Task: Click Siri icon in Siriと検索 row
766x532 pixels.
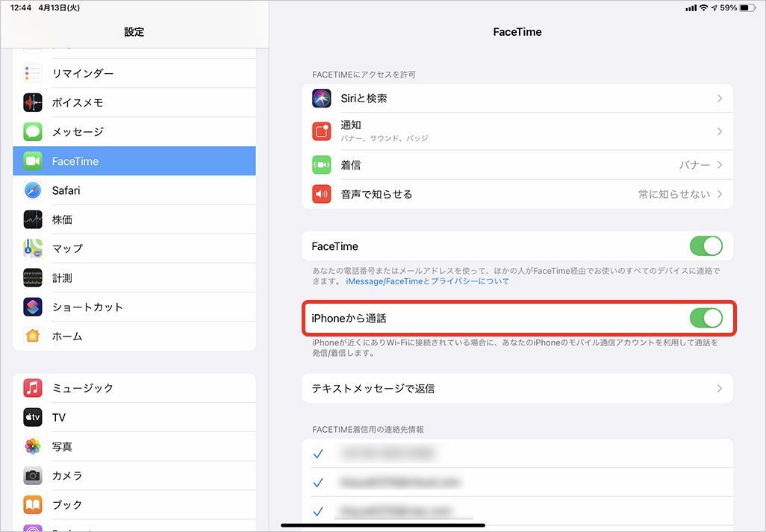Action: pyautogui.click(x=322, y=98)
